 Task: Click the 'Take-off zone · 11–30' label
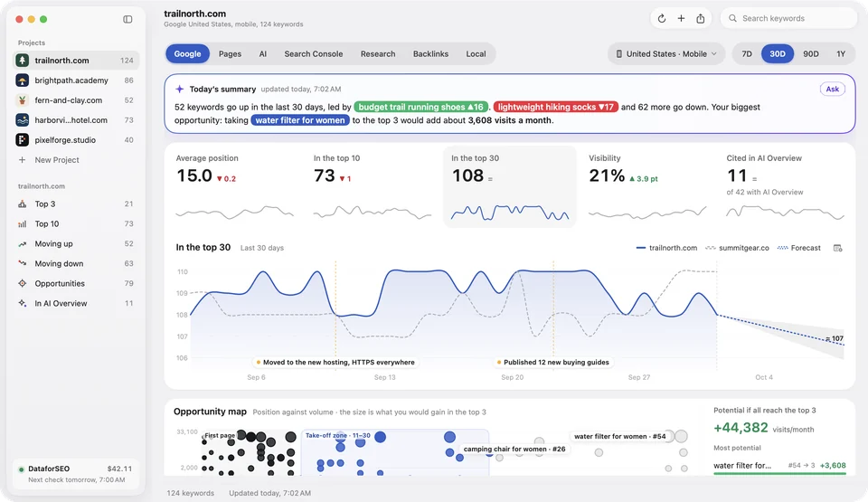pyautogui.click(x=337, y=435)
